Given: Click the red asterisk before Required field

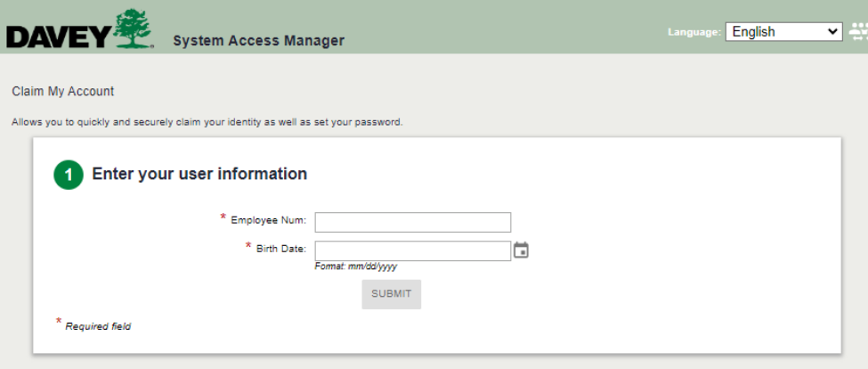Looking at the screenshot, I should 59,322.
